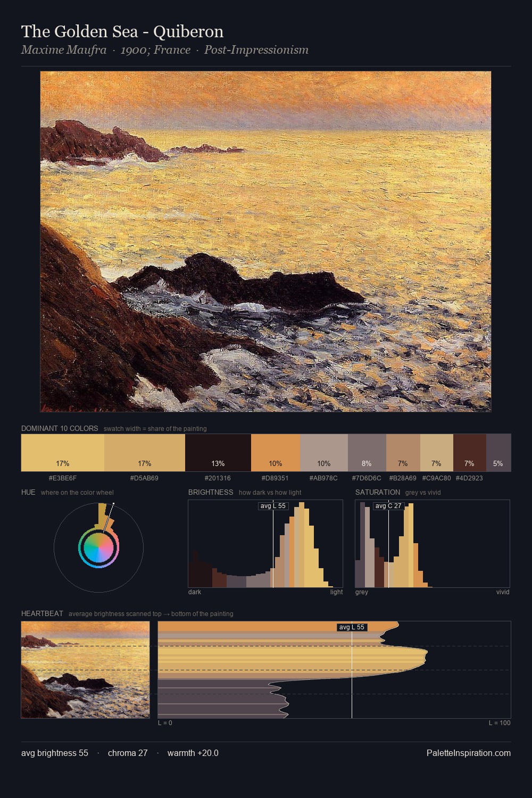Click the '#D5AB69' hex code label
Screen dimensions: 532x798
pyautogui.click(x=144, y=478)
